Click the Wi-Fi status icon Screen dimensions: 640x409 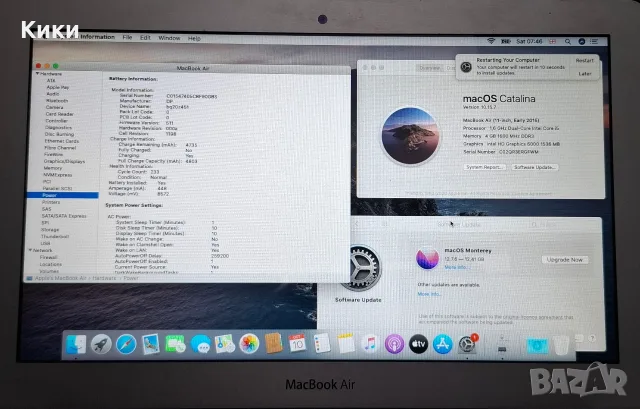coord(491,41)
